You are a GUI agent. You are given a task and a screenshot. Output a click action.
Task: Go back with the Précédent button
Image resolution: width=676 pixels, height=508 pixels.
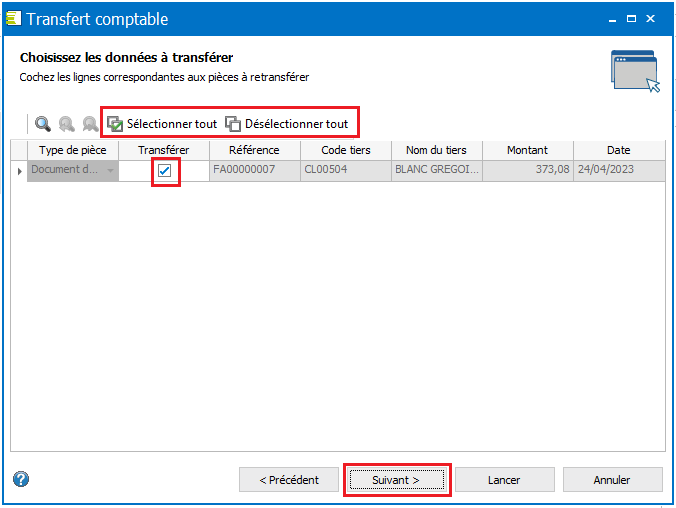coord(289,480)
